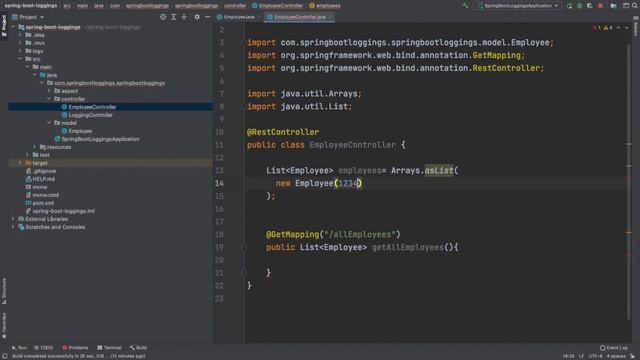This screenshot has width=640, height=360.
Task: Click the error and warning count indicator
Action: click(602, 28)
